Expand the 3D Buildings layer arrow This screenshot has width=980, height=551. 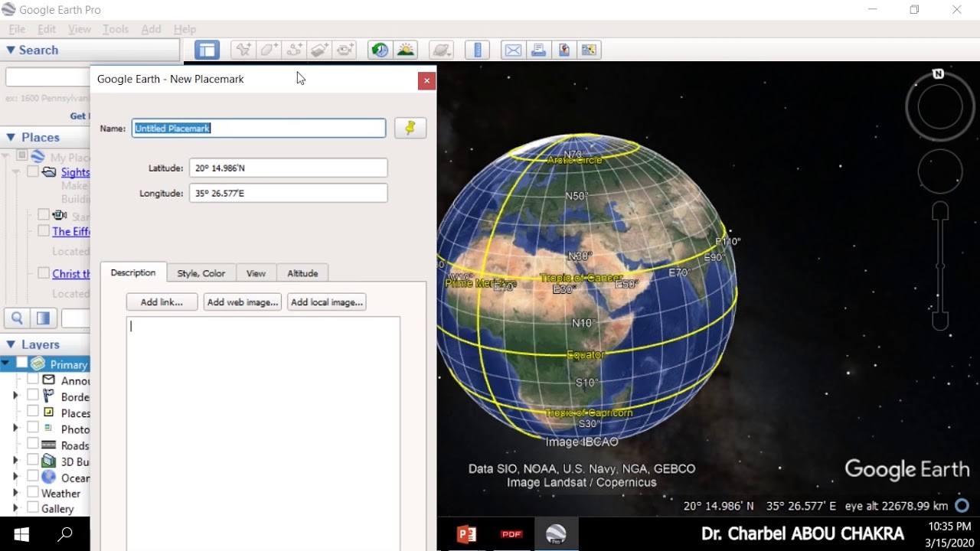(x=15, y=460)
